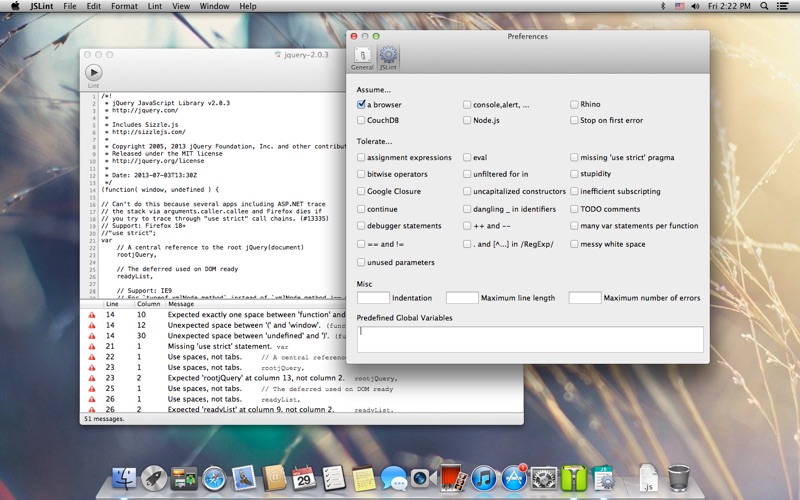The height and width of the screenshot is (500, 800).
Task: Enable Node.js assumption
Action: coord(467,120)
